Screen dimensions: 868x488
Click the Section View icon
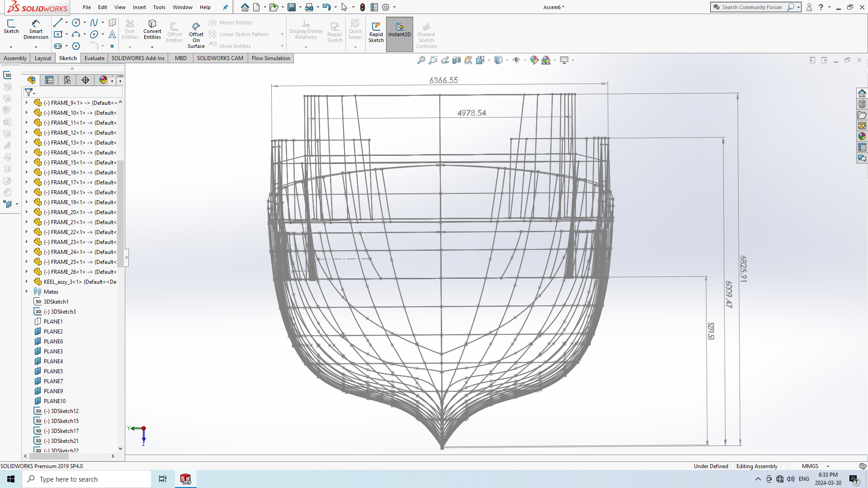coord(457,60)
